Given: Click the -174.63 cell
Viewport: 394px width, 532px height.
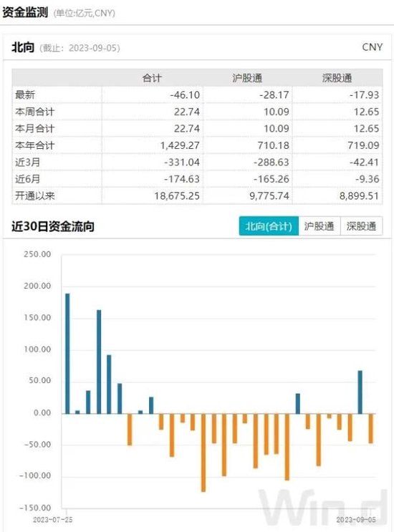Looking at the screenshot, I should pos(182,179).
